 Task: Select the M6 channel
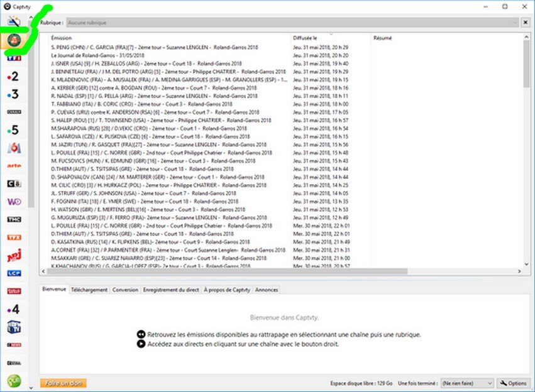click(x=14, y=148)
